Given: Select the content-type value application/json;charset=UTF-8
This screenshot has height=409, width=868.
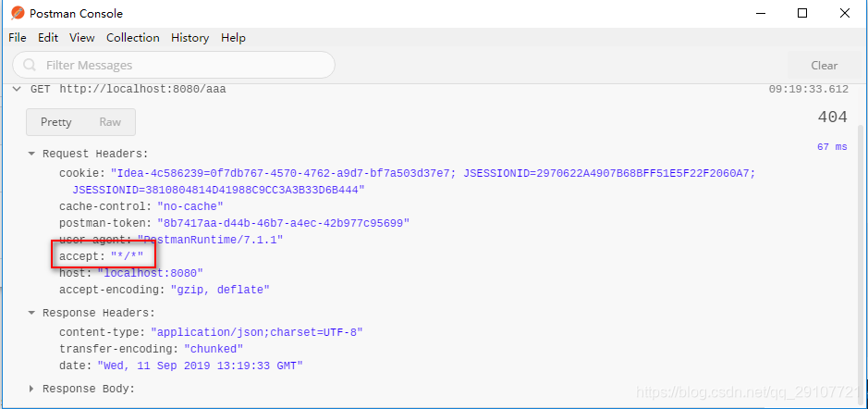Looking at the screenshot, I should pos(257,332).
